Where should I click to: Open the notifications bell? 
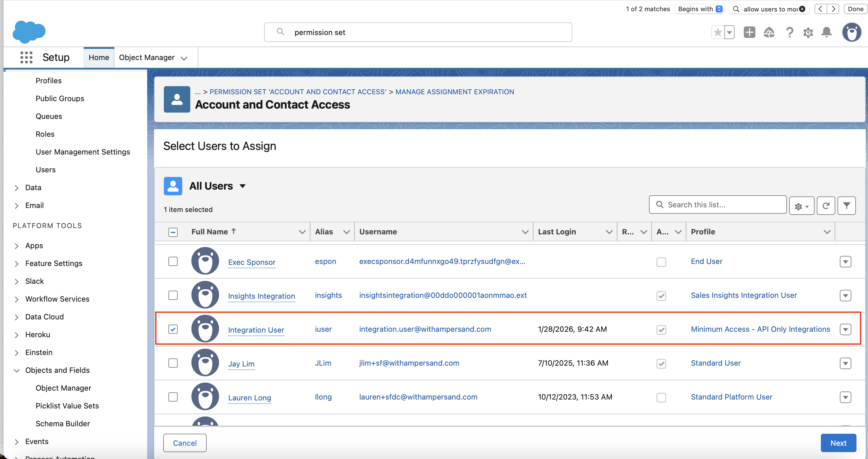pos(826,32)
